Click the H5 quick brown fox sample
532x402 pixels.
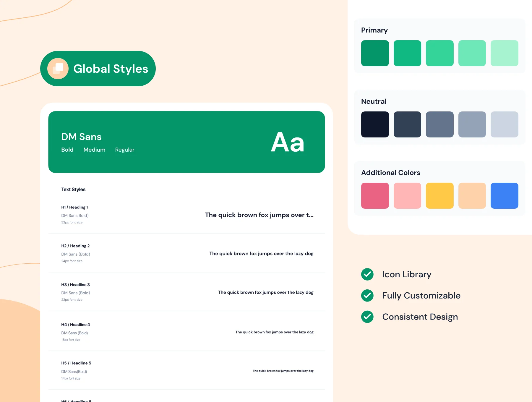point(283,371)
